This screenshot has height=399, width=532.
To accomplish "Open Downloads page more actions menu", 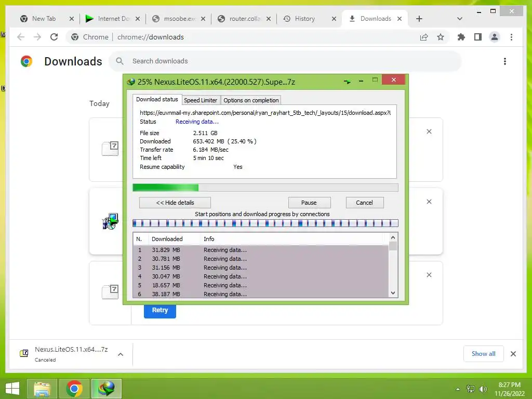I will pyautogui.click(x=505, y=61).
